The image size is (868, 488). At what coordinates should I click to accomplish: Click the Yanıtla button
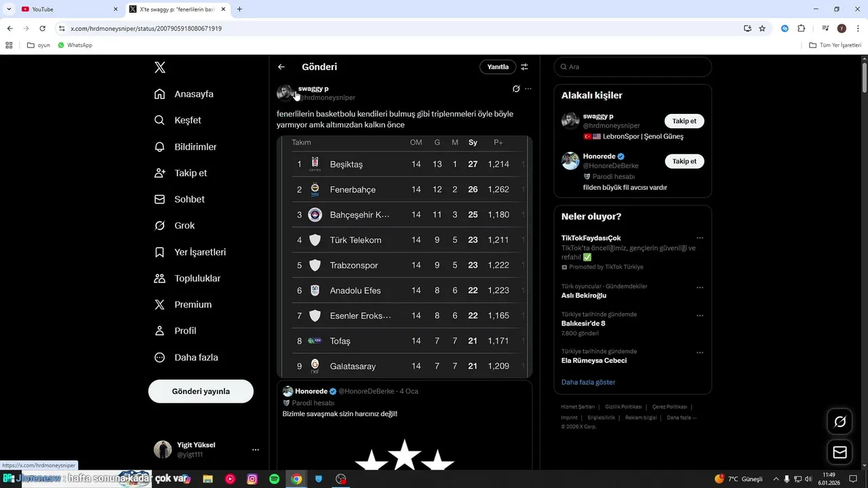(x=498, y=67)
